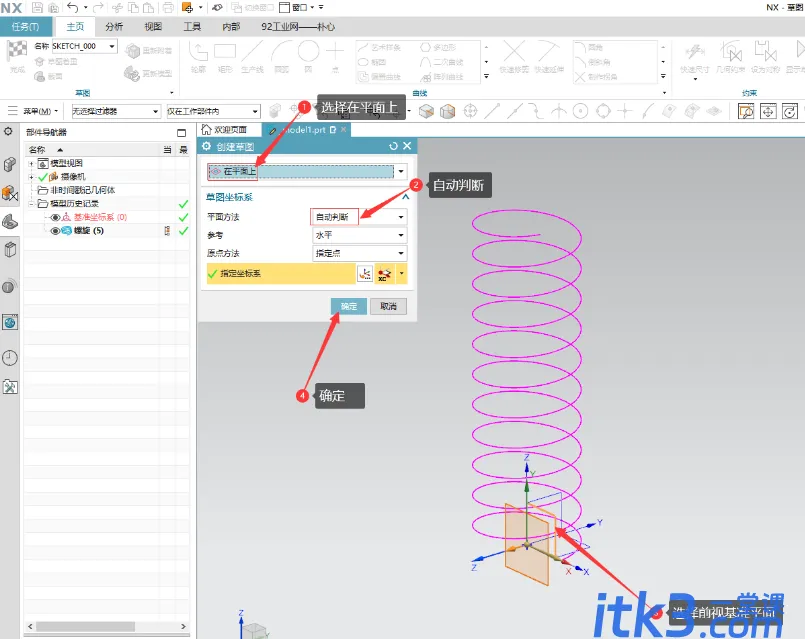Viewport: 805px width, 639px height.
Task: Click the snap end point icon
Action: pyautogui.click(x=492, y=111)
